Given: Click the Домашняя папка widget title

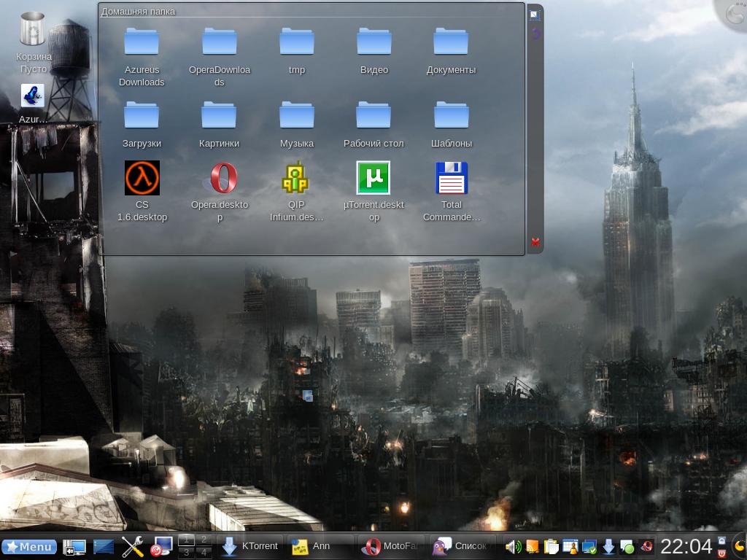Looking at the screenshot, I should pyautogui.click(x=138, y=12).
